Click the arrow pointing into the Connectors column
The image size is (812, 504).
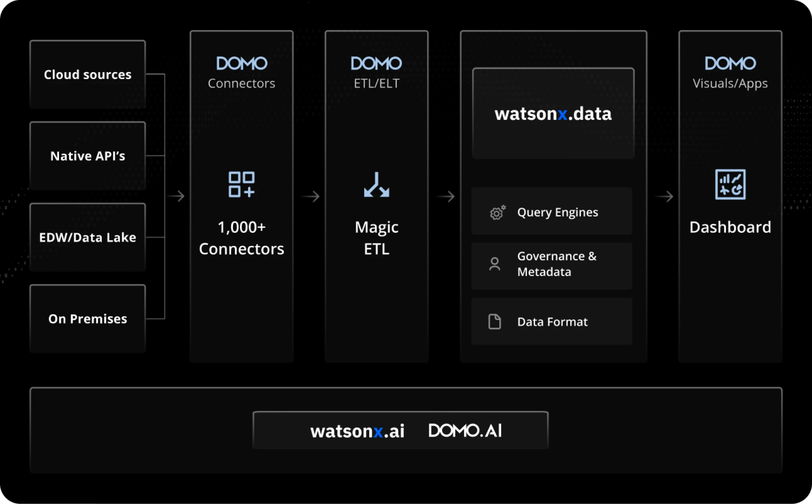coord(176,196)
